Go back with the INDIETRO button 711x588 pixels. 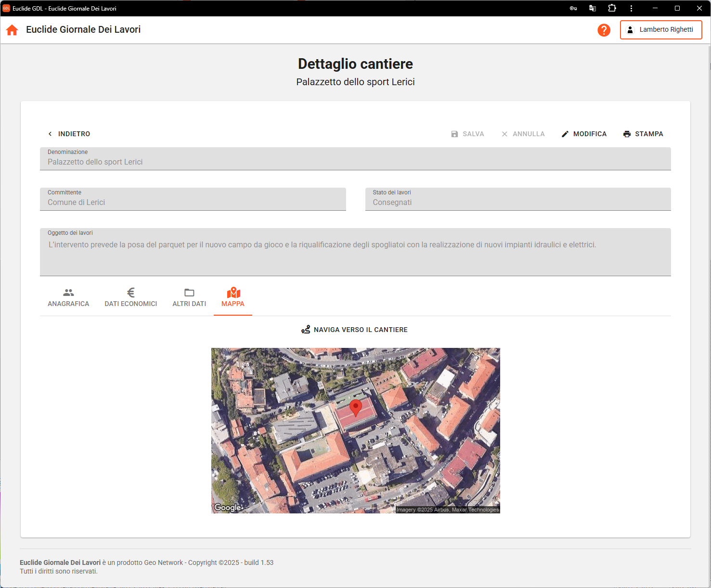(x=69, y=134)
